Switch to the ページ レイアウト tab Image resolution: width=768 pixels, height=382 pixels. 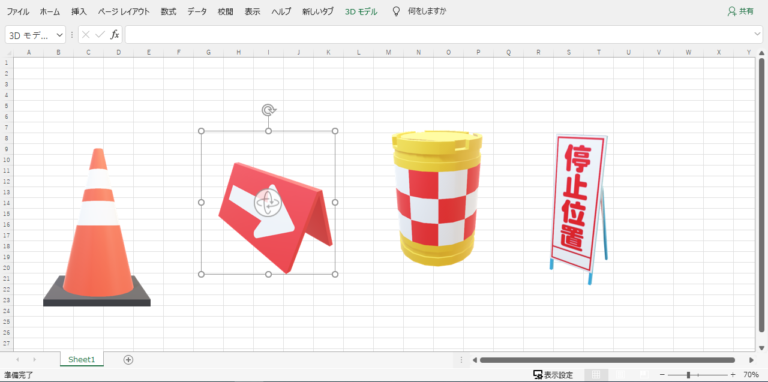[123, 12]
